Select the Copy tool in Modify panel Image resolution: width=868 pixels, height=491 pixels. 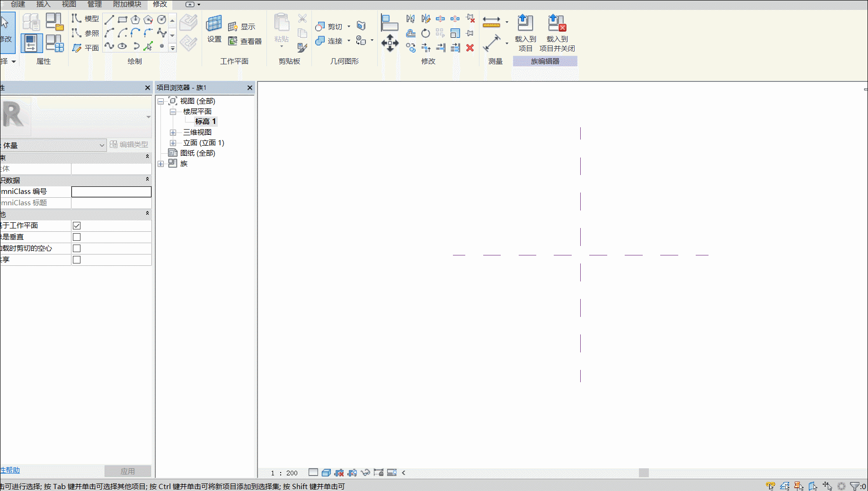pyautogui.click(x=411, y=47)
